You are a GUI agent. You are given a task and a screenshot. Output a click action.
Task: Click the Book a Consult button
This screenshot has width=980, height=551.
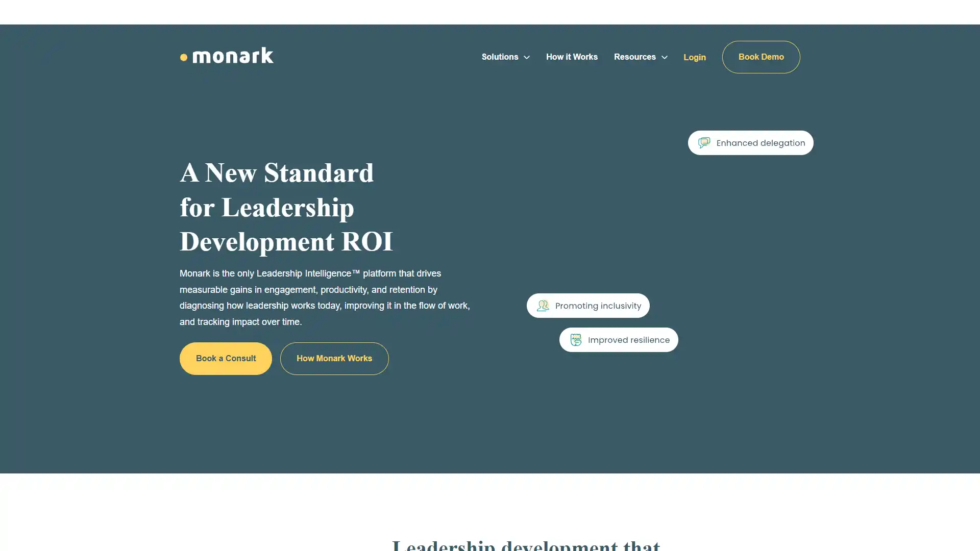pyautogui.click(x=226, y=359)
